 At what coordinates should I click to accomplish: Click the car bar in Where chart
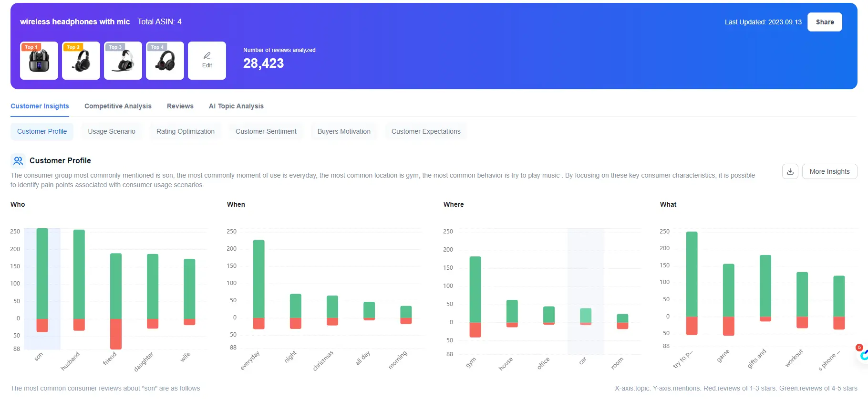pyautogui.click(x=586, y=317)
